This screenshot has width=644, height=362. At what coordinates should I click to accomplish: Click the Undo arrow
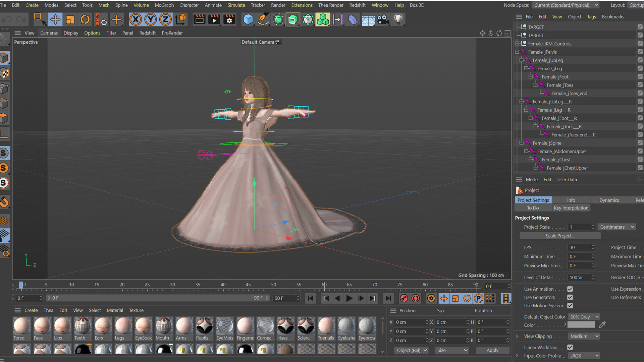coord(7,19)
